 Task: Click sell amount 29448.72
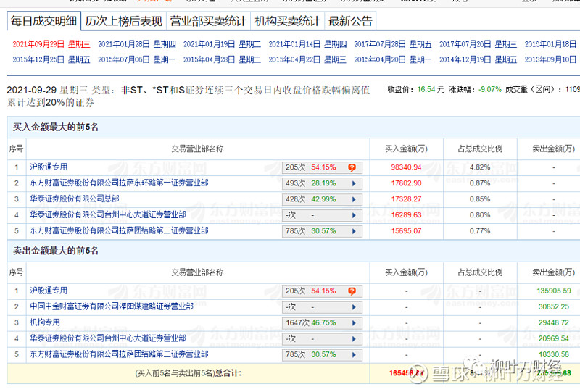click(x=554, y=322)
